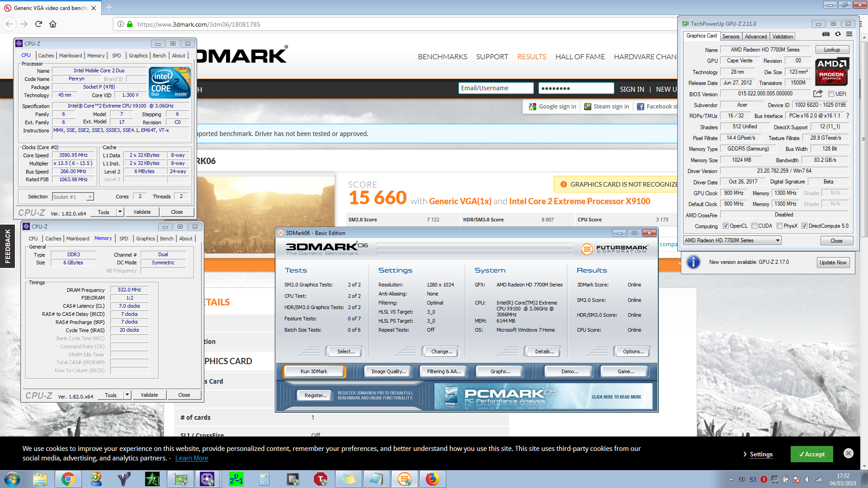
Task: Open the Socket #1 selection dropdown
Action: coord(73,197)
